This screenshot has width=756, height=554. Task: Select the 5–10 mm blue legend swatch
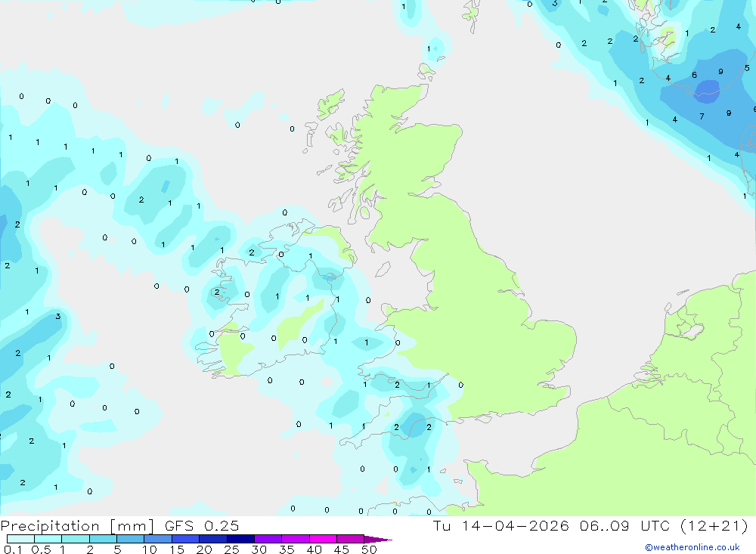pyautogui.click(x=131, y=539)
